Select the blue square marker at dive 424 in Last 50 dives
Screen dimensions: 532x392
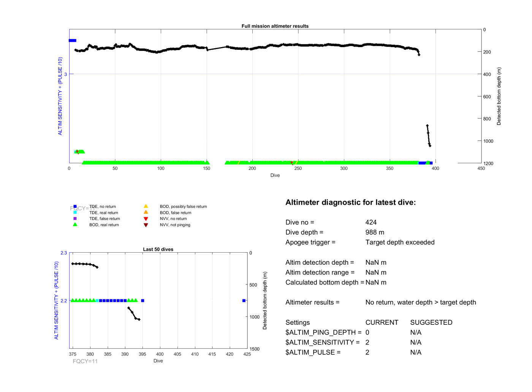pos(244,300)
